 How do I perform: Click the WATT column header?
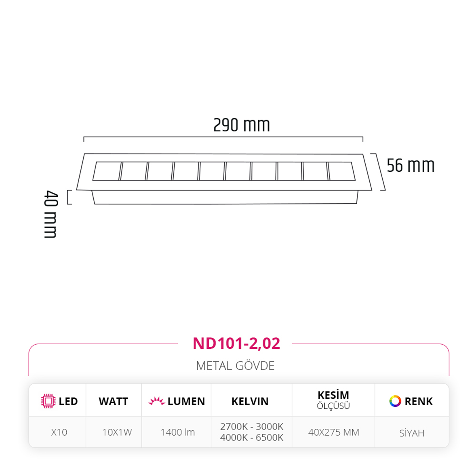[114, 401]
